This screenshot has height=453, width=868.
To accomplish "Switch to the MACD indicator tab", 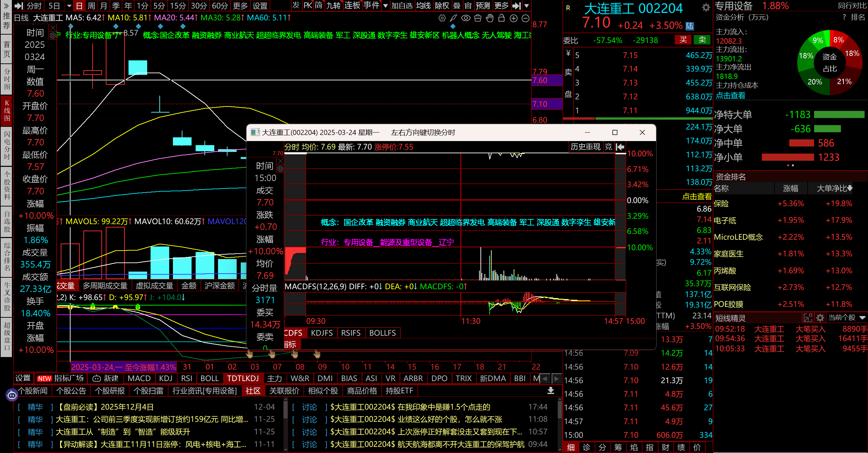I will click(x=139, y=378).
